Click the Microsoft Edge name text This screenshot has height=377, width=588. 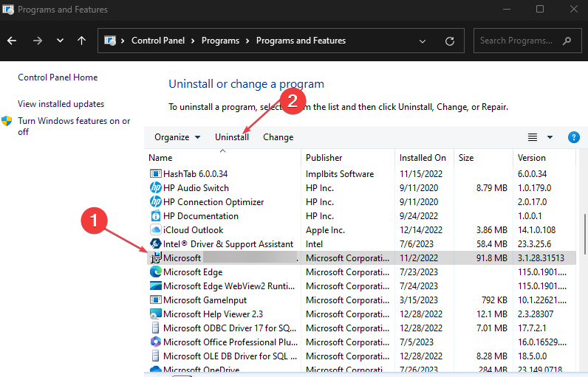click(193, 271)
